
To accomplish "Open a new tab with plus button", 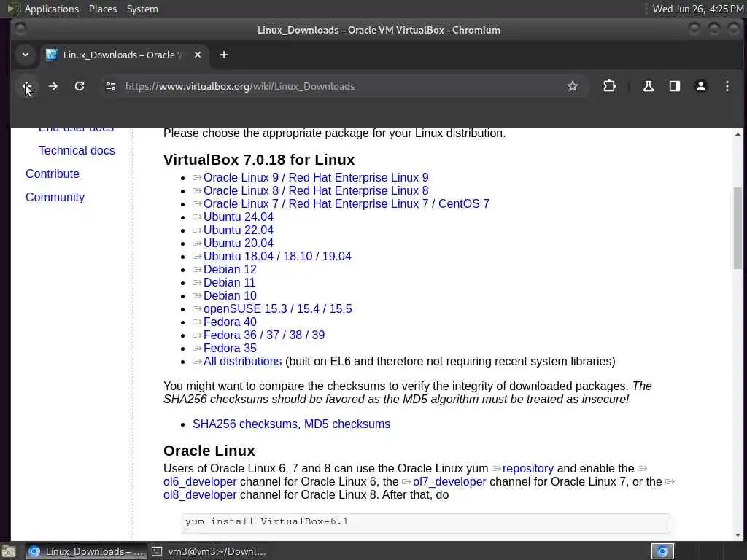I will pos(223,55).
